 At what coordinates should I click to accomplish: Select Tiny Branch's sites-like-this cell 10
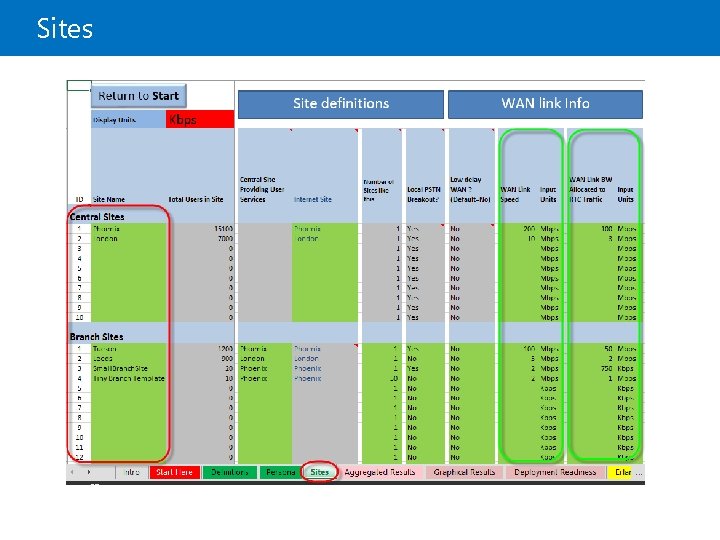pyautogui.click(x=382, y=379)
